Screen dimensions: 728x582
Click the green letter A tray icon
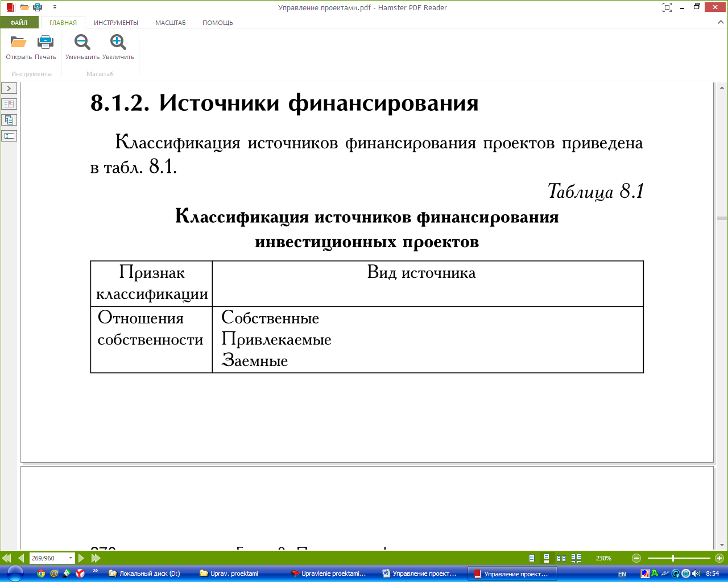654,573
